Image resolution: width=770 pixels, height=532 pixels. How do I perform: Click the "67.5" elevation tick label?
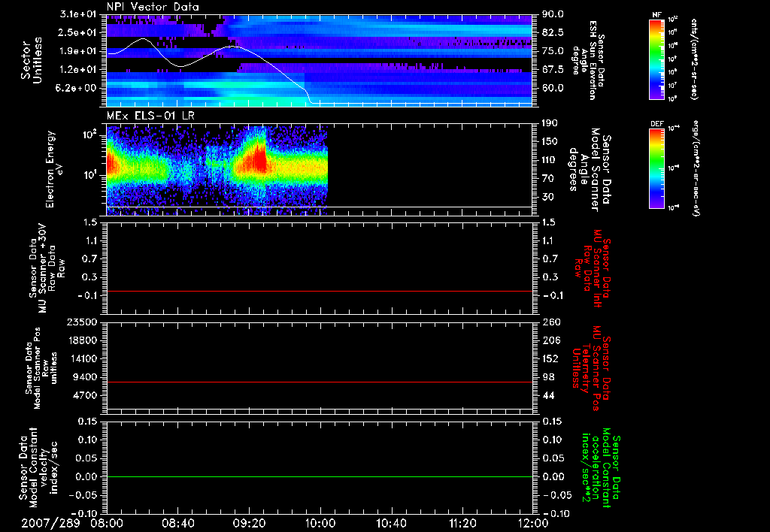[553, 70]
